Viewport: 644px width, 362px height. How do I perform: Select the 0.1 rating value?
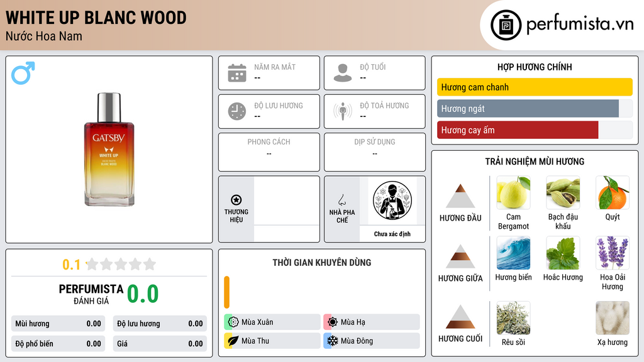(x=71, y=265)
